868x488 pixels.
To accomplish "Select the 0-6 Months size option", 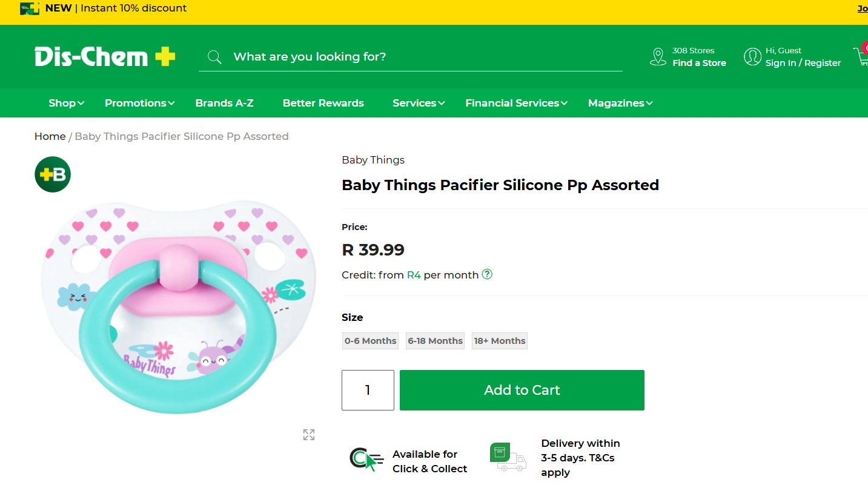I will [x=370, y=341].
